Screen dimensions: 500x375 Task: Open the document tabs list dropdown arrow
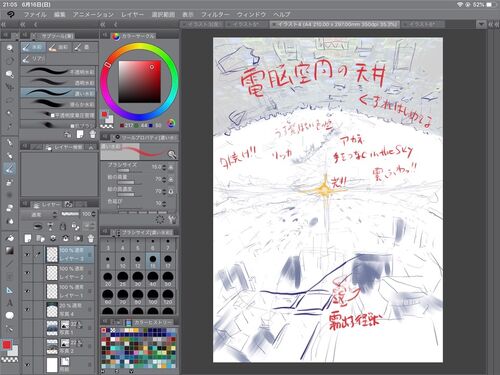481,24
